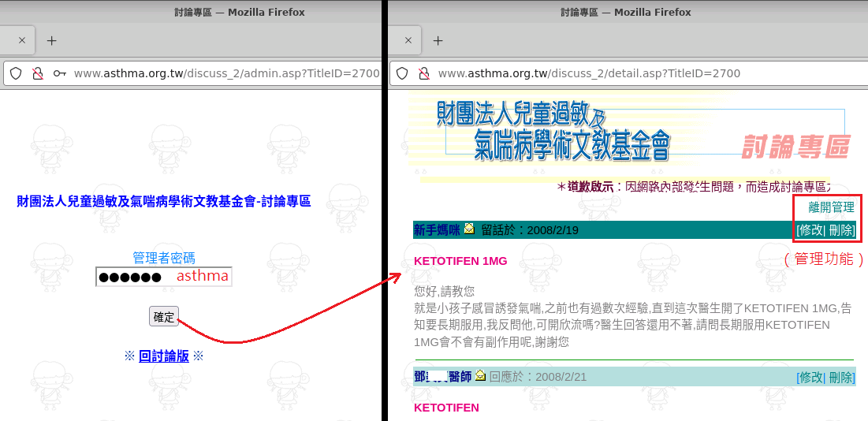Click the 管理者密碼 password field
868x421 pixels.
tap(164, 277)
